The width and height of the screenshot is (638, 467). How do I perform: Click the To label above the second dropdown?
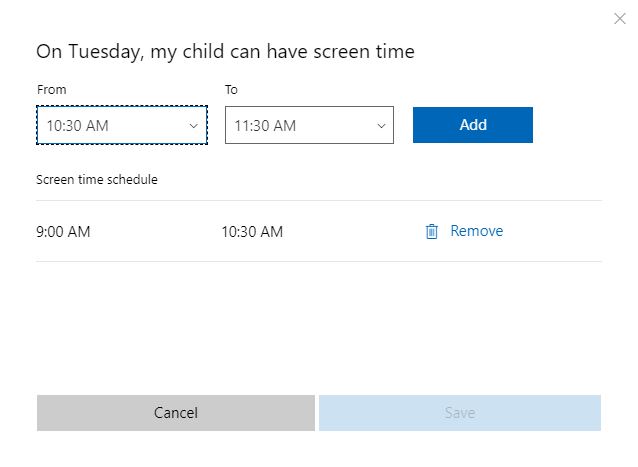coord(231,89)
